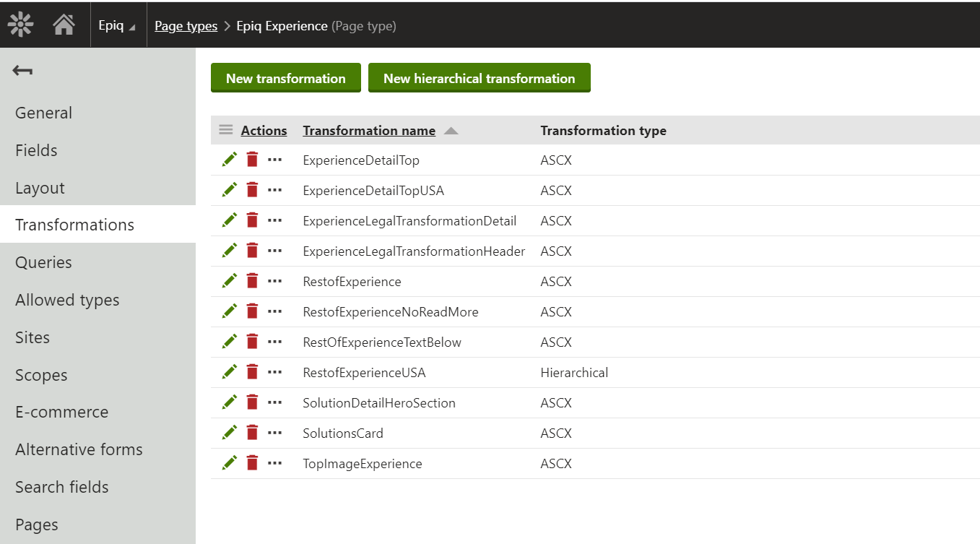Edit the TopImageExperience transformation
This screenshot has height=544, width=980.
coord(230,464)
